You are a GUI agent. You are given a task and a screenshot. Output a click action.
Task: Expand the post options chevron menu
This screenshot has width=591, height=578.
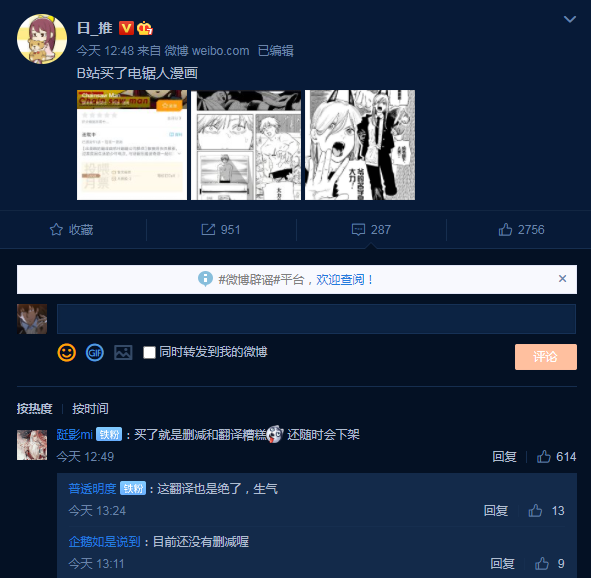point(570,19)
